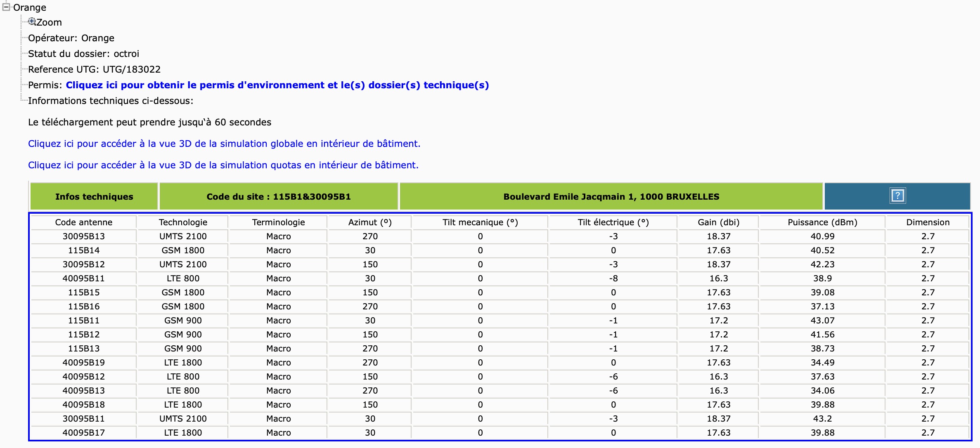Screen dimensions: 980x448
Task: Click power value 43.2 cell
Action: click(x=822, y=419)
